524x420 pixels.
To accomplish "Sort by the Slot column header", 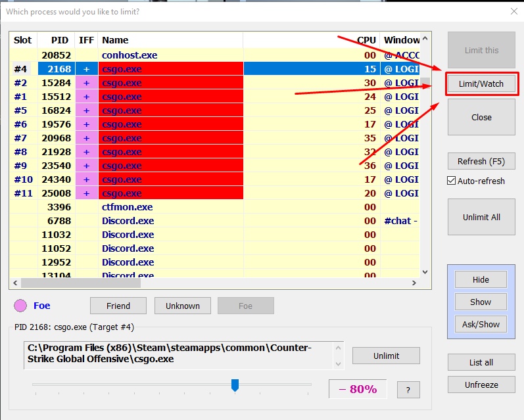I will [x=23, y=40].
